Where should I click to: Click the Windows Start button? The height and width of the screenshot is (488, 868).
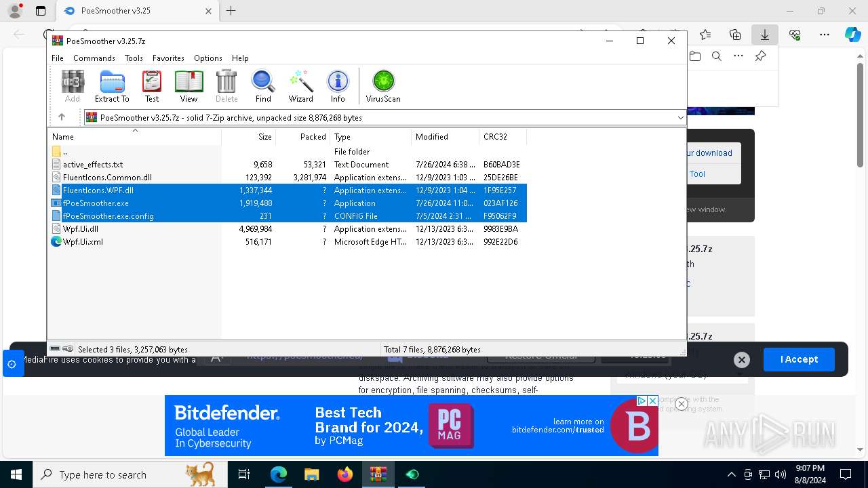(16, 474)
